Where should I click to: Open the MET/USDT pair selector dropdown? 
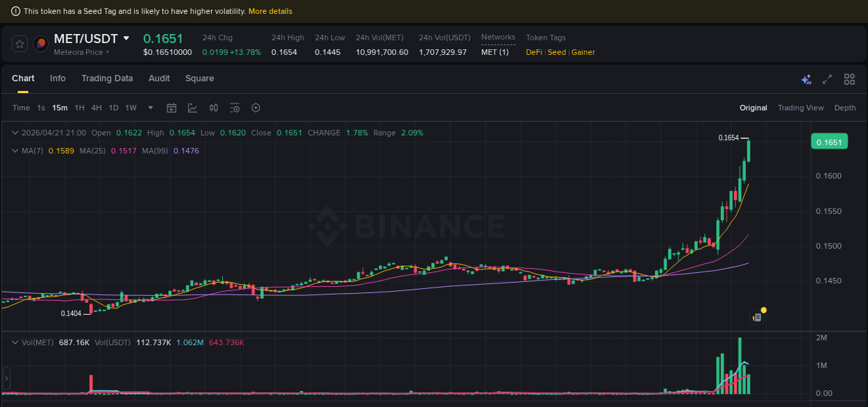(x=126, y=38)
